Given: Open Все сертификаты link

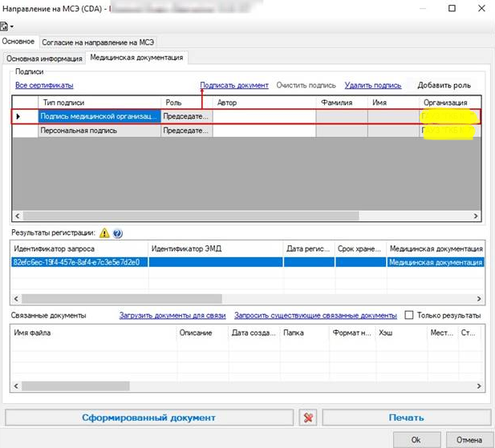Looking at the screenshot, I should pos(44,85).
